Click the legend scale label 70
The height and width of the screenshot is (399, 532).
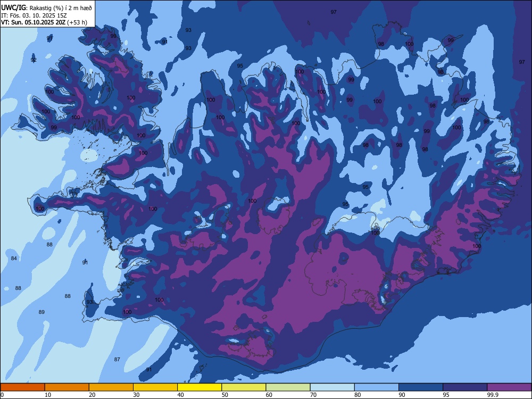pyautogui.click(x=313, y=395)
